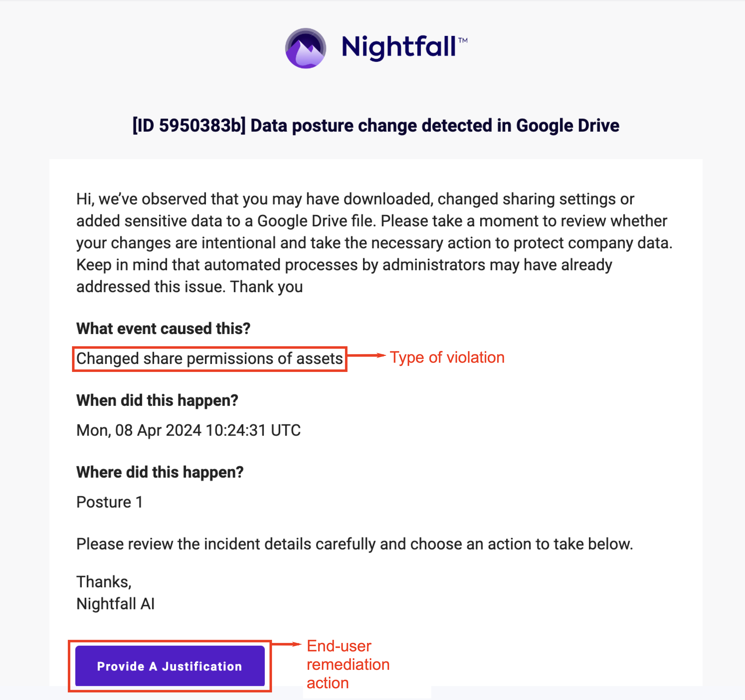Viewport: 745px width, 700px height.
Task: Click the Mon, 08 Apr 2024 timestamp
Action: (x=188, y=430)
